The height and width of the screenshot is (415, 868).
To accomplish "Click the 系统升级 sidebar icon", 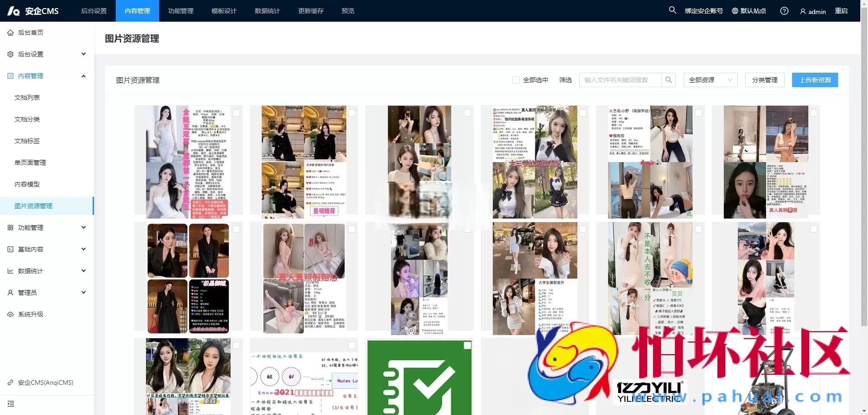I will click(x=10, y=314).
